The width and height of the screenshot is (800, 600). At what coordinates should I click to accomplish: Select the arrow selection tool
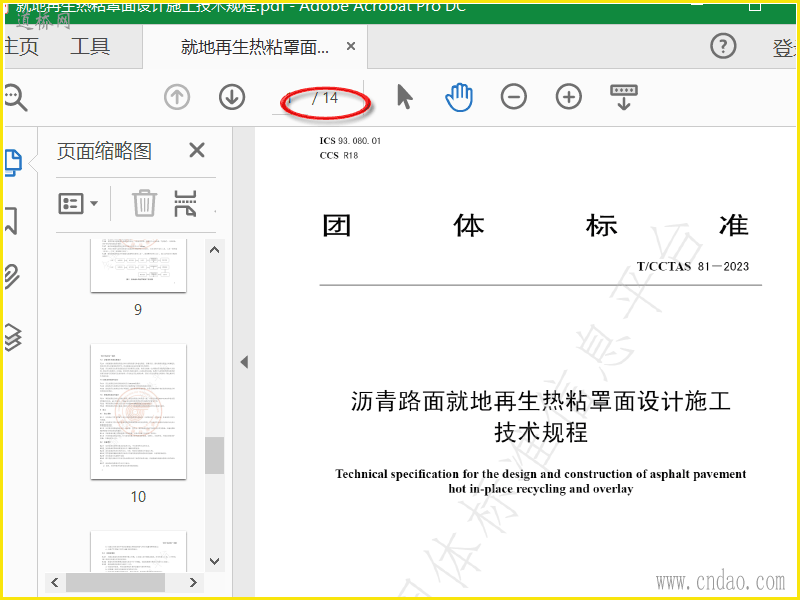point(405,97)
